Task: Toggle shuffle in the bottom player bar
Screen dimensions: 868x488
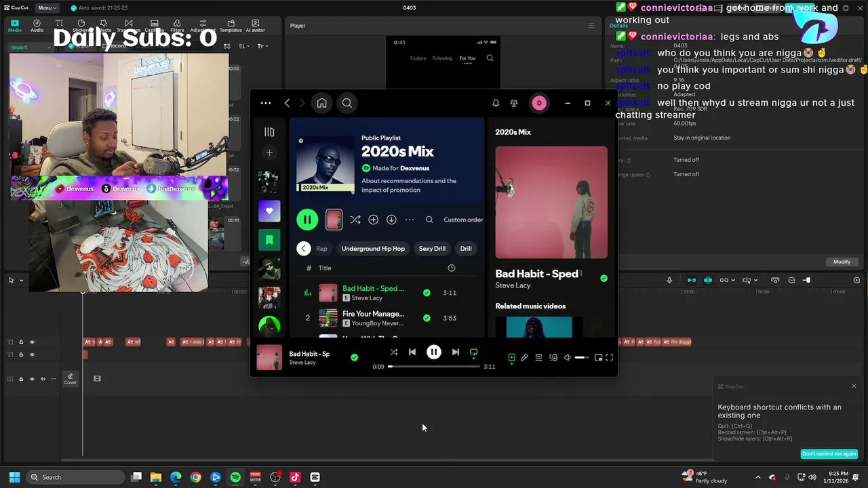Action: [394, 352]
